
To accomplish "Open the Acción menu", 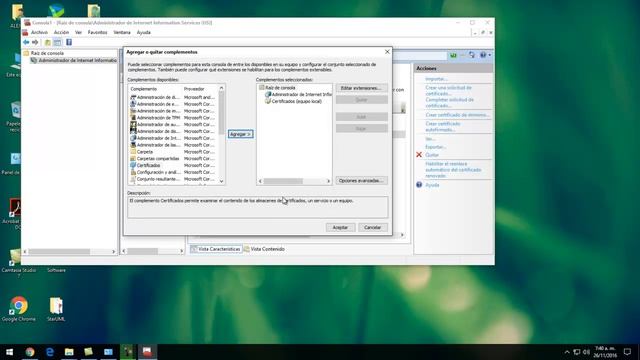I will [61, 32].
